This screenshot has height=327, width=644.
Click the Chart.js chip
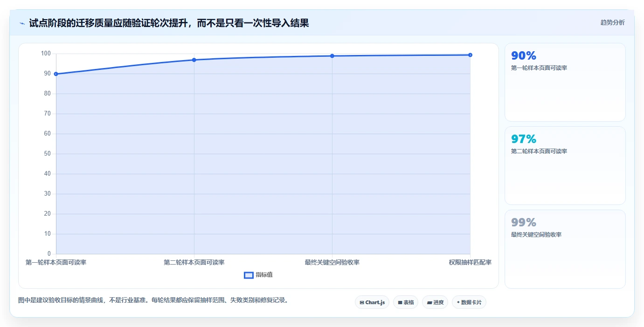(x=372, y=302)
